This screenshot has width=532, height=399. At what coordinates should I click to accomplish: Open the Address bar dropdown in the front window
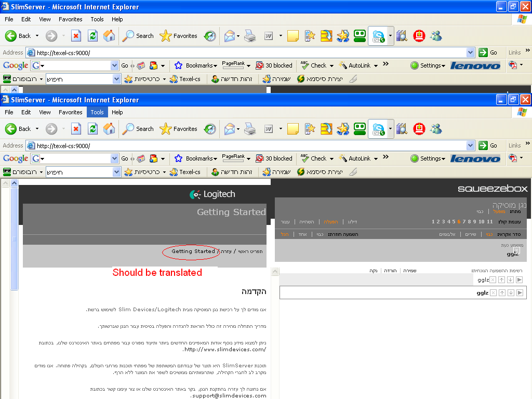click(470, 146)
